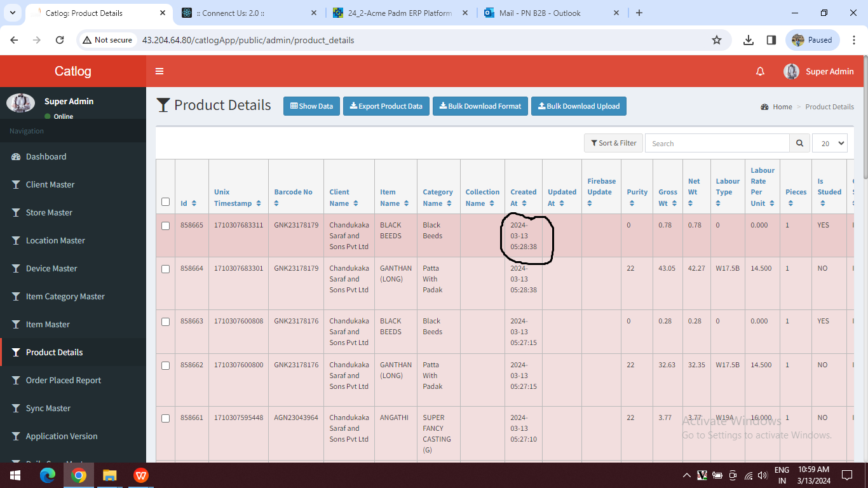The image size is (868, 488).
Task: Open Super Admin user dropdown in header
Action: [818, 71]
